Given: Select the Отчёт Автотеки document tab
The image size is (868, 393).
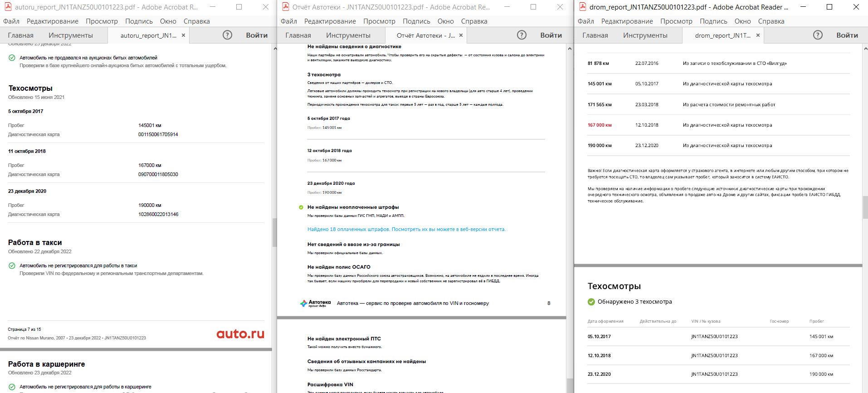Looking at the screenshot, I should click(425, 35).
